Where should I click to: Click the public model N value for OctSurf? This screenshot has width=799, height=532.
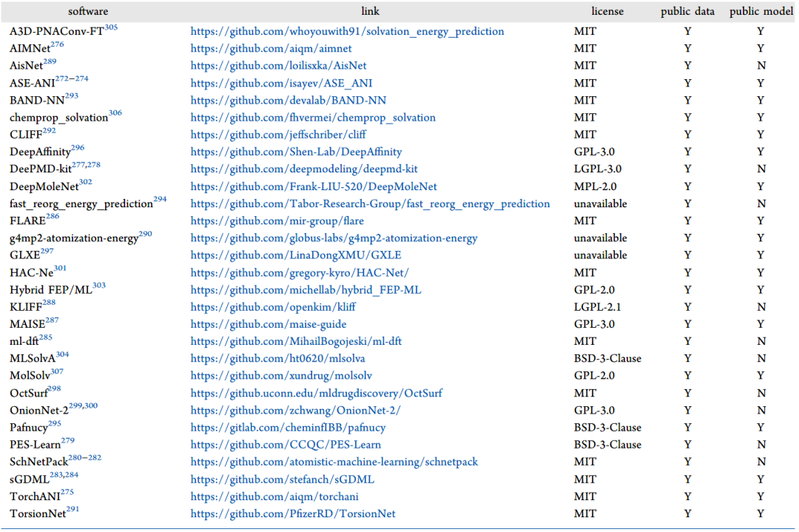761,394
